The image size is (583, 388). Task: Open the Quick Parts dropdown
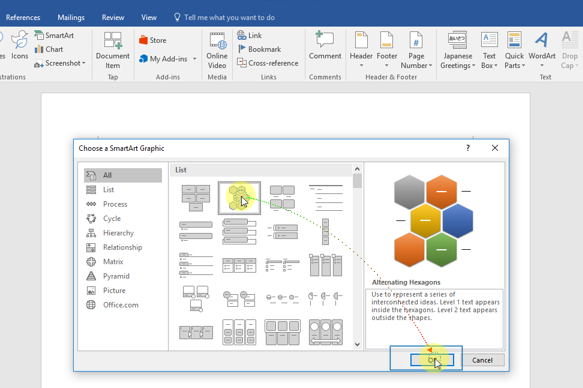coord(514,50)
